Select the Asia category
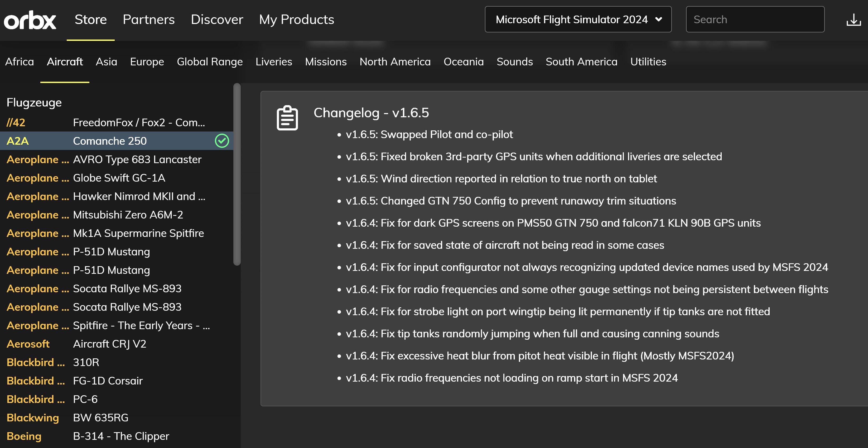Viewport: 868px width, 448px height. point(106,62)
